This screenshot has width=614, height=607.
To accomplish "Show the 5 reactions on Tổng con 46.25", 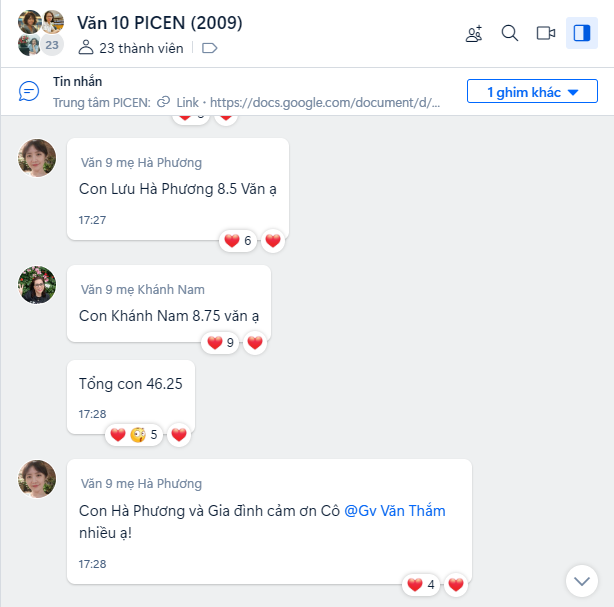I will [134, 435].
